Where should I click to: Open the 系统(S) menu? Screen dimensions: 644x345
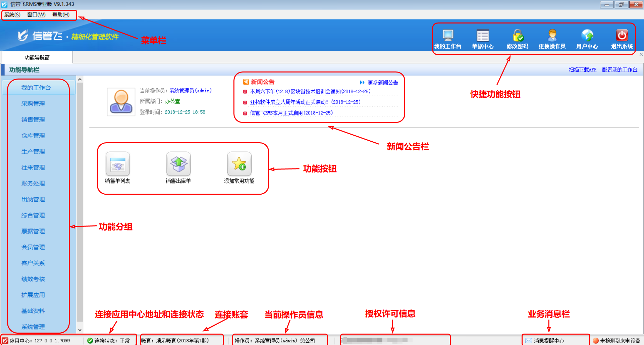(x=12, y=15)
